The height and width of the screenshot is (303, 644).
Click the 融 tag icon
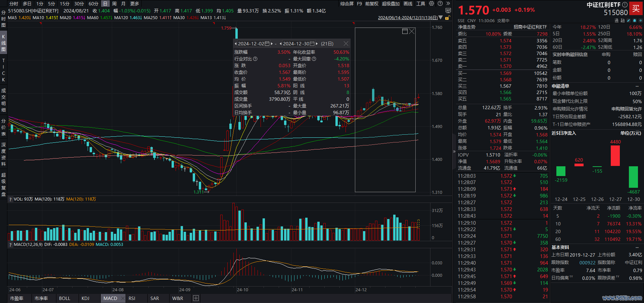click(623, 20)
